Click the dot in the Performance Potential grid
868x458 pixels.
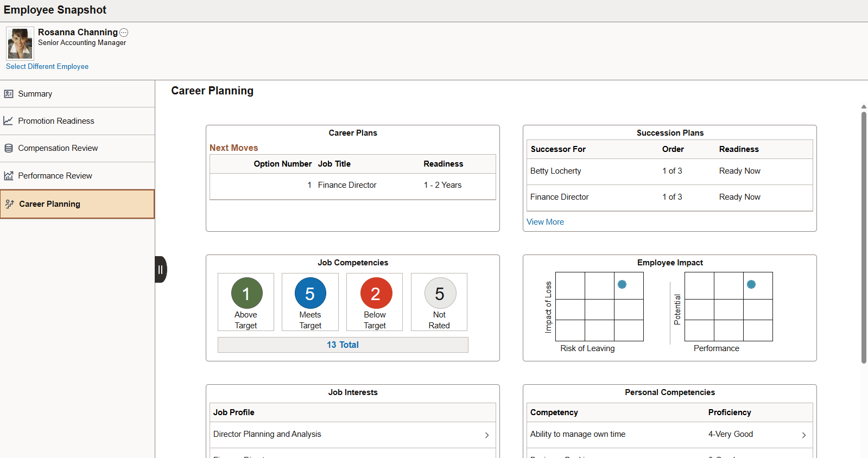coord(751,284)
